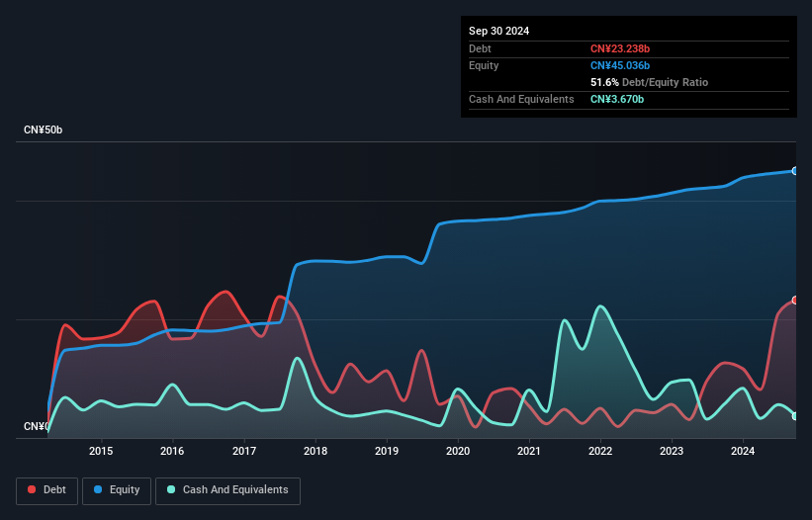Click the Sep 30 2024 tooltip date

[x=498, y=31]
